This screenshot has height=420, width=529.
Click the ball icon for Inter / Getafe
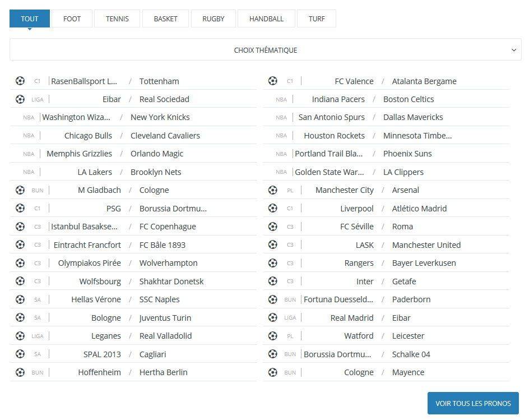272,281
